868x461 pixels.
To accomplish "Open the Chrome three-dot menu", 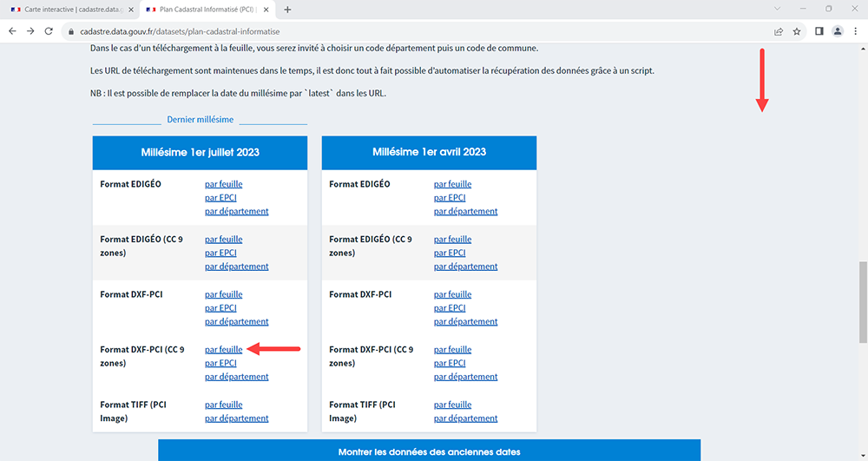I will [x=855, y=30].
